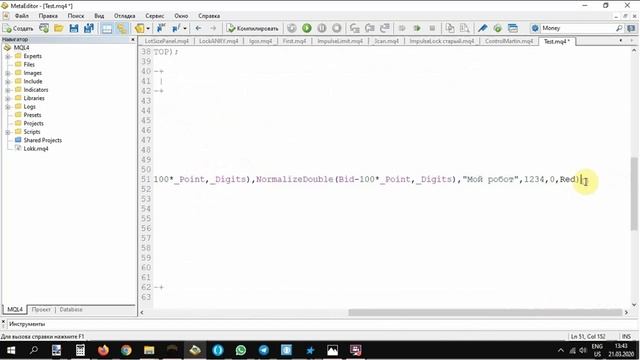Image resolution: width=640 pixels, height=360 pixels.
Task: Open the Файл menu
Action: (22, 16)
